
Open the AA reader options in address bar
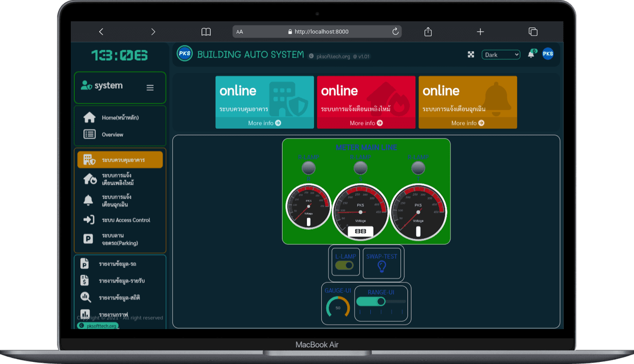click(x=240, y=32)
